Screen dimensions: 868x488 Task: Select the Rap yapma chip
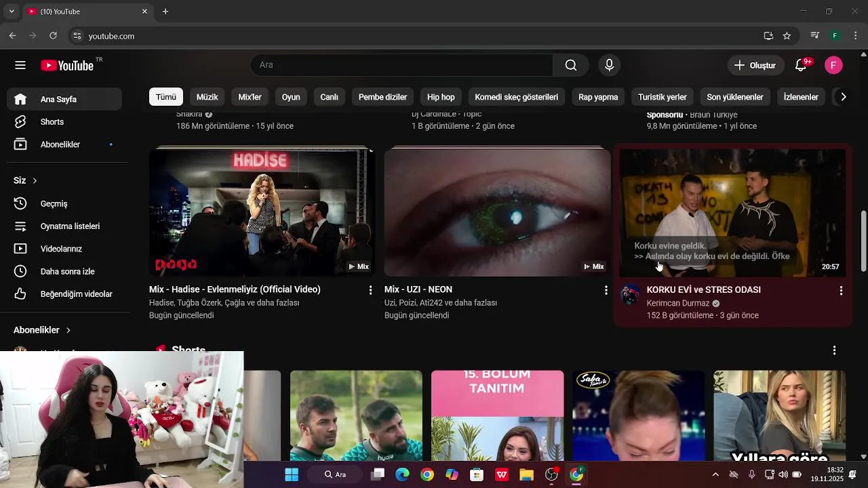598,97
